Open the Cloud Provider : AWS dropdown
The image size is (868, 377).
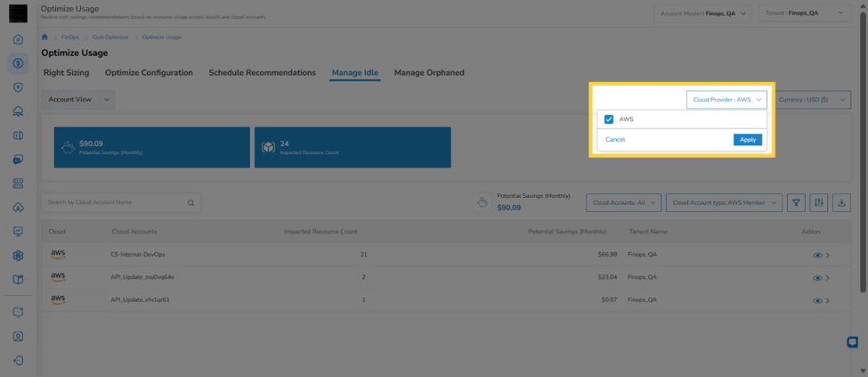[726, 100]
